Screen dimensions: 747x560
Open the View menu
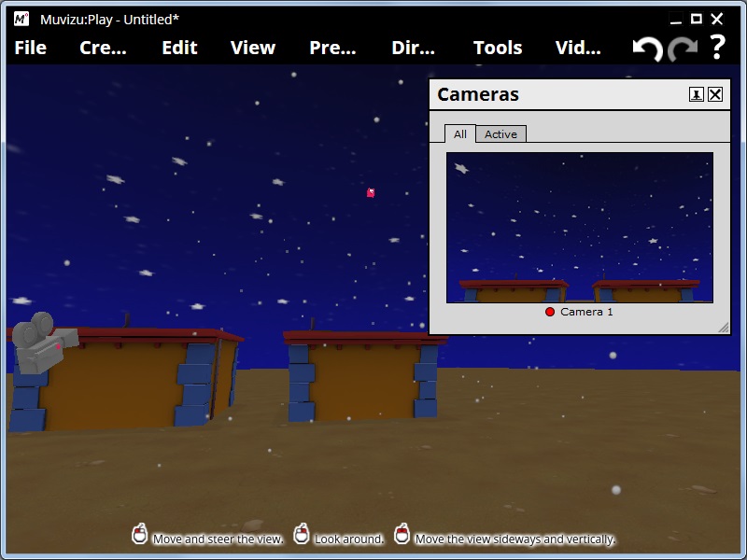point(253,48)
